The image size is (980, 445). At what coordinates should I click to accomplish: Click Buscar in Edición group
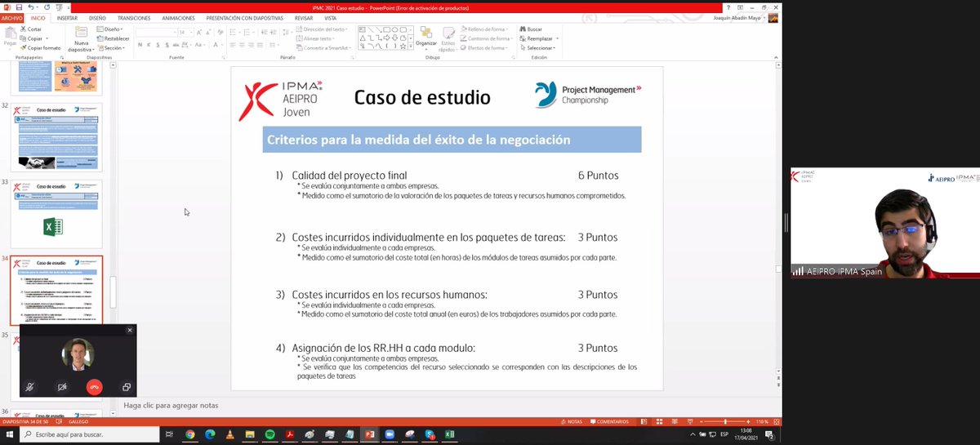coord(530,29)
